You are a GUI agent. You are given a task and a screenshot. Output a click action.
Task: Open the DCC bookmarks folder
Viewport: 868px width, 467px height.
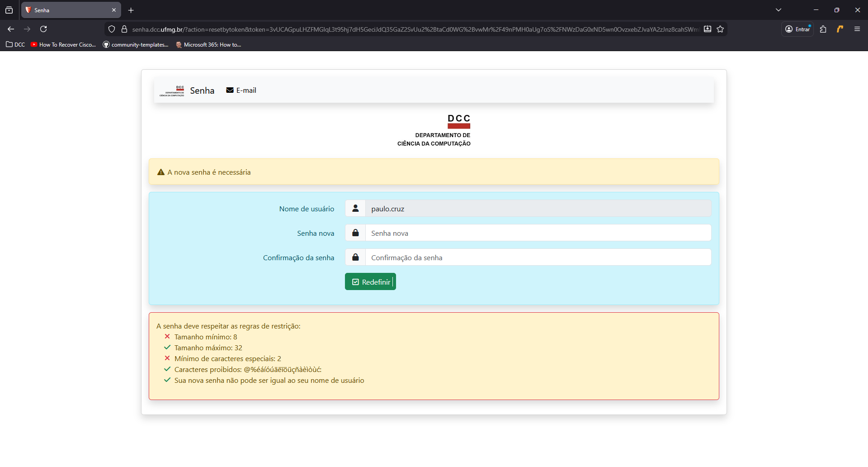point(15,44)
